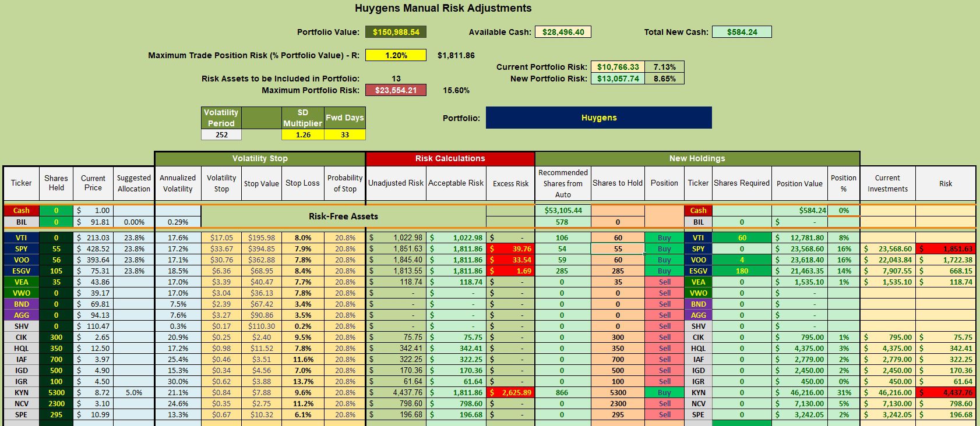Click the VOO current price 393.64
The image size is (980, 426).
(93, 260)
